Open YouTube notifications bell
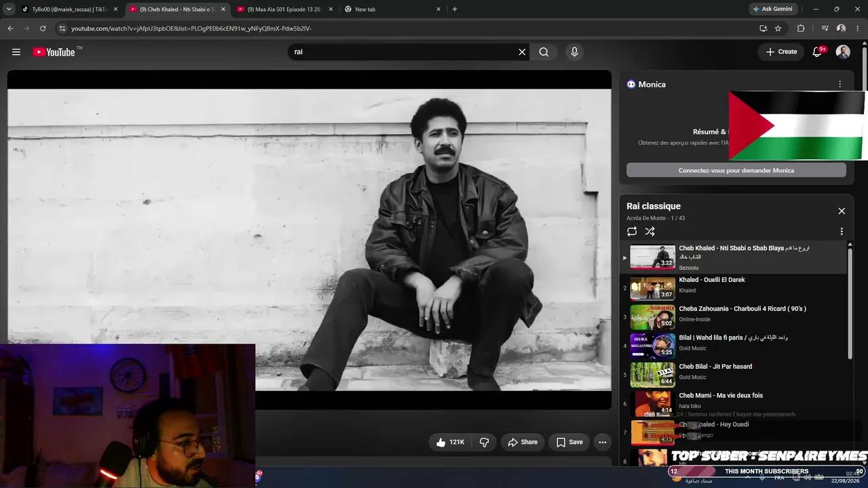This screenshot has width=868, height=488. point(818,52)
